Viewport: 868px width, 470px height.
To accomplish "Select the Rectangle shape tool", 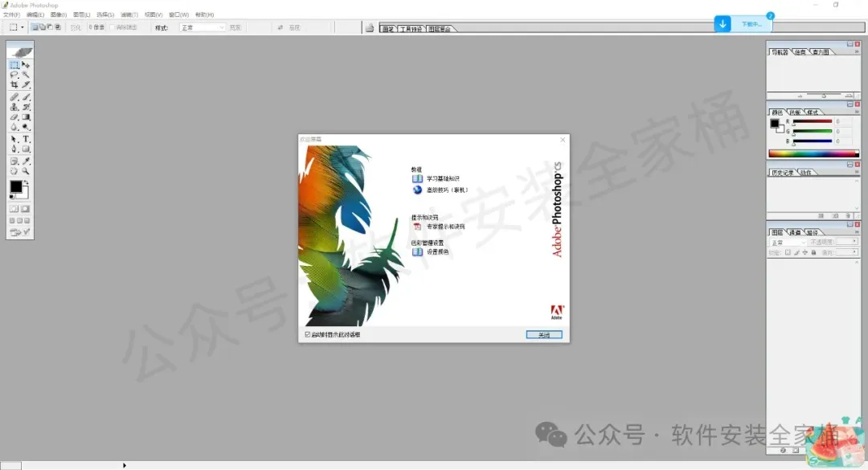I will (26, 149).
